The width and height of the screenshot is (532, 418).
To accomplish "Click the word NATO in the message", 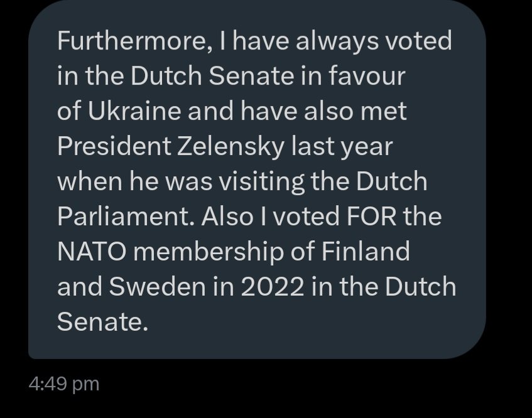I will [x=92, y=251].
